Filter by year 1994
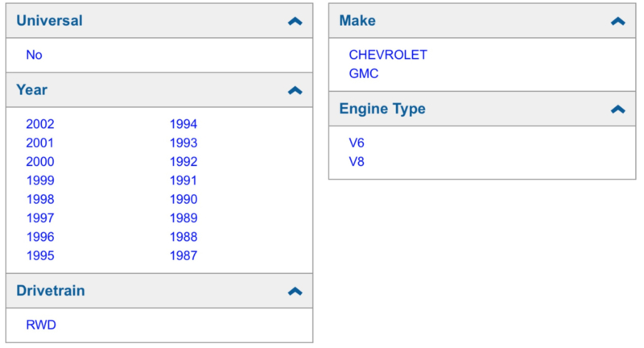Viewport: 644px width, 348px height. (x=184, y=124)
